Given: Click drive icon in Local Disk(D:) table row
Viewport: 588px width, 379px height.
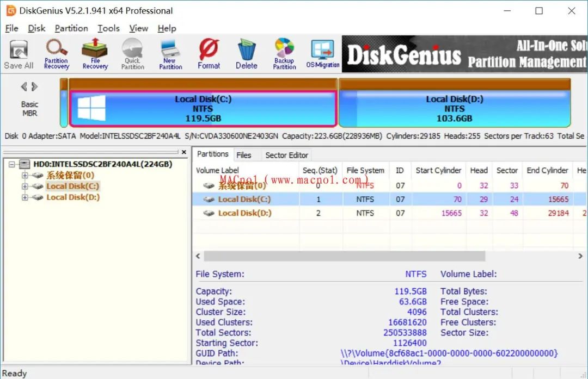Looking at the screenshot, I should point(209,213).
